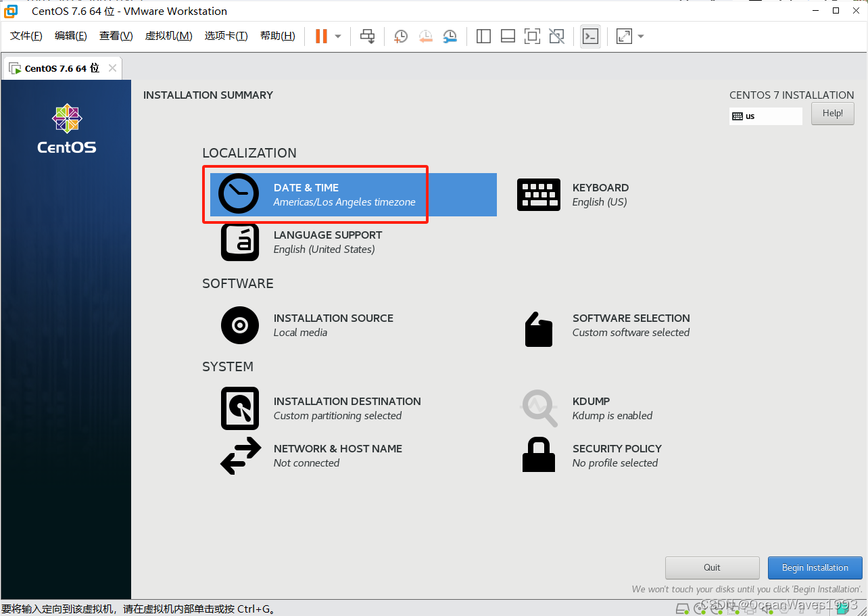868x616 pixels.
Task: Click the hard disk status bar icon
Action: [683, 608]
